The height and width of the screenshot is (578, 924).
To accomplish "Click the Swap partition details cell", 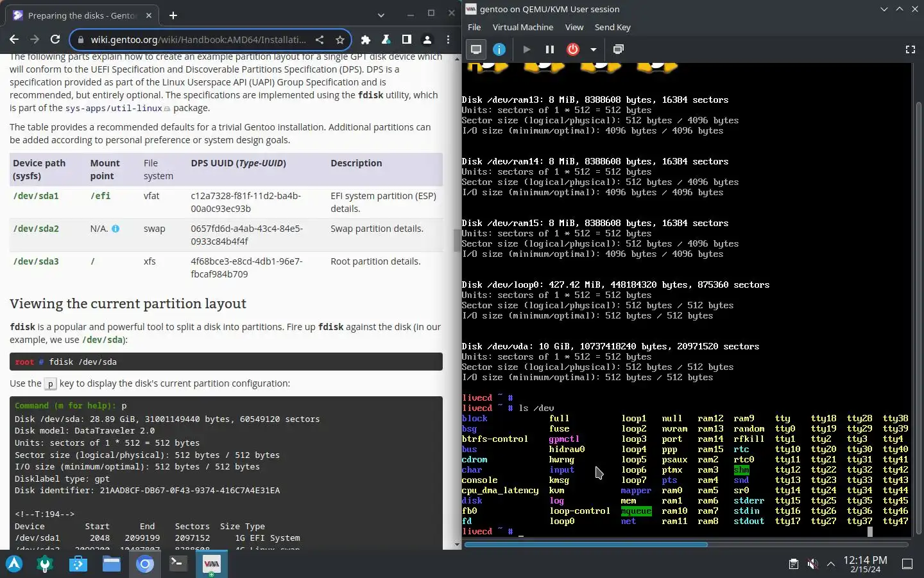I will [x=377, y=229].
